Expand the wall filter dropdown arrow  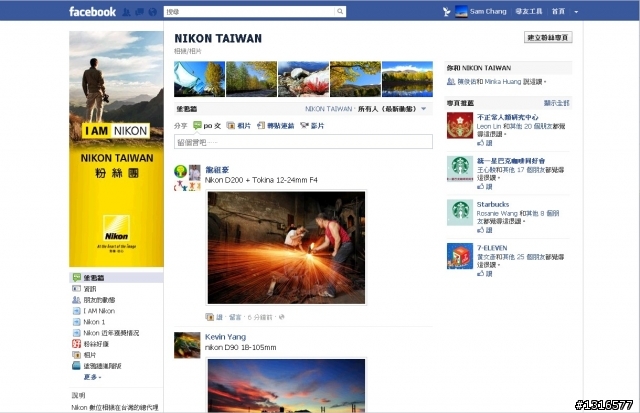pos(424,109)
